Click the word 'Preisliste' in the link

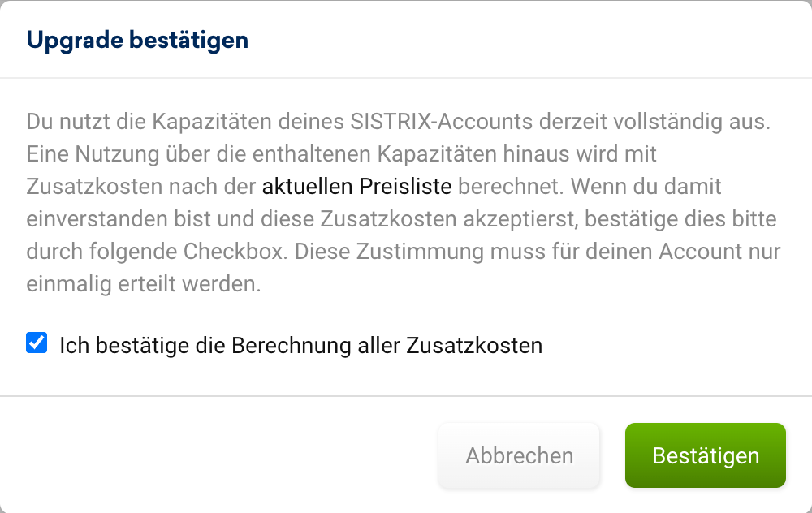[x=404, y=187]
